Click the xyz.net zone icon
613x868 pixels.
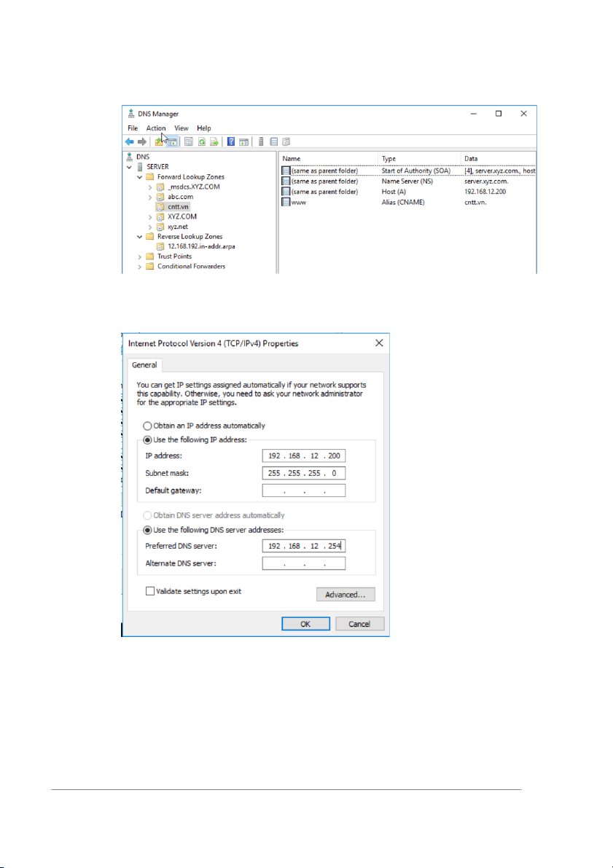click(x=160, y=227)
